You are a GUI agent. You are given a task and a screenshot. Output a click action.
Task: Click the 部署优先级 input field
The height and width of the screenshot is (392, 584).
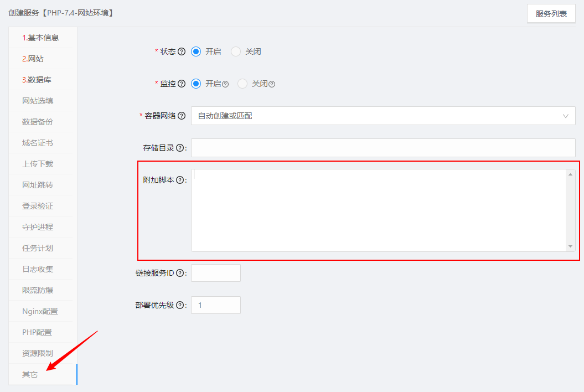pos(216,305)
